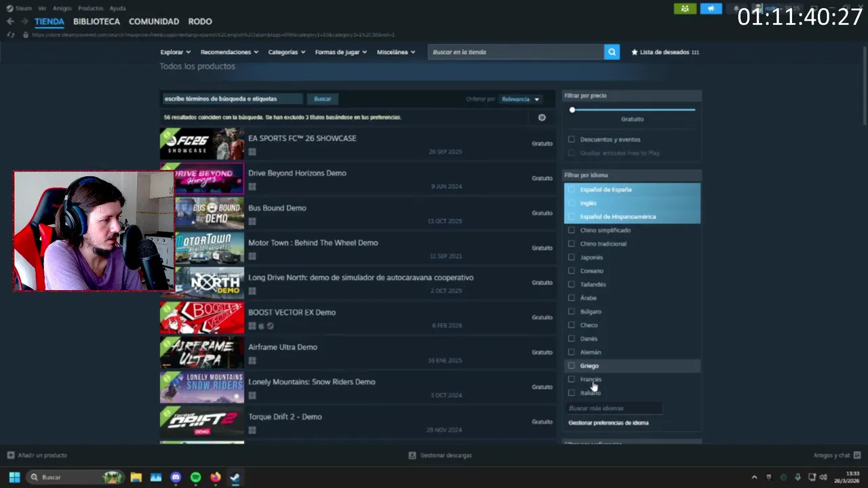
Task: Open File Explorer from taskbar
Action: pyautogui.click(x=136, y=477)
